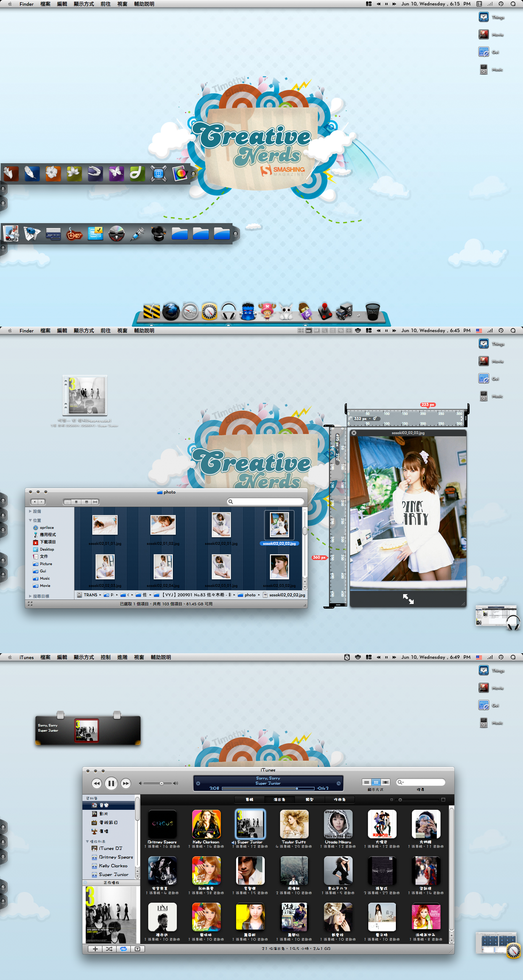523x980 pixels.
Task: Click the add playlist plus button in iTunes
Action: (95, 949)
